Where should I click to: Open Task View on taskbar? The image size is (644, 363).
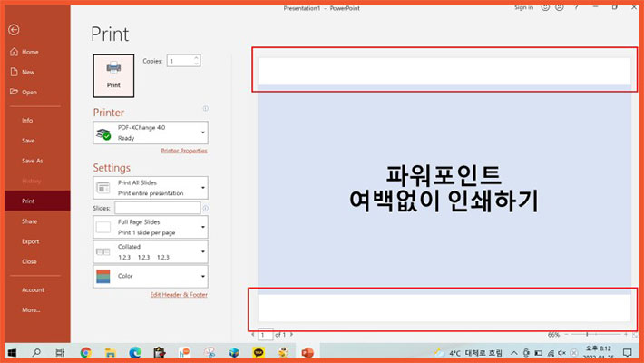click(61, 353)
